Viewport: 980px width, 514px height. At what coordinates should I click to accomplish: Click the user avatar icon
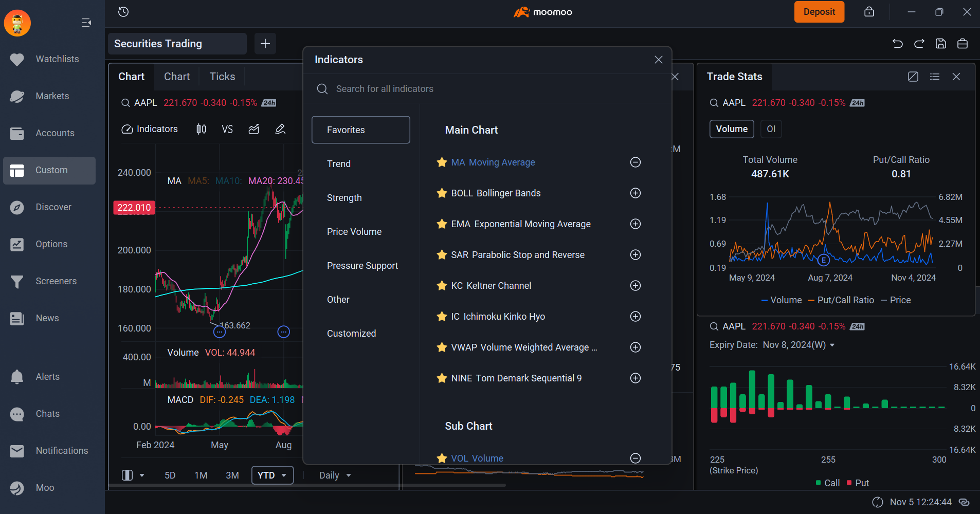(x=17, y=23)
